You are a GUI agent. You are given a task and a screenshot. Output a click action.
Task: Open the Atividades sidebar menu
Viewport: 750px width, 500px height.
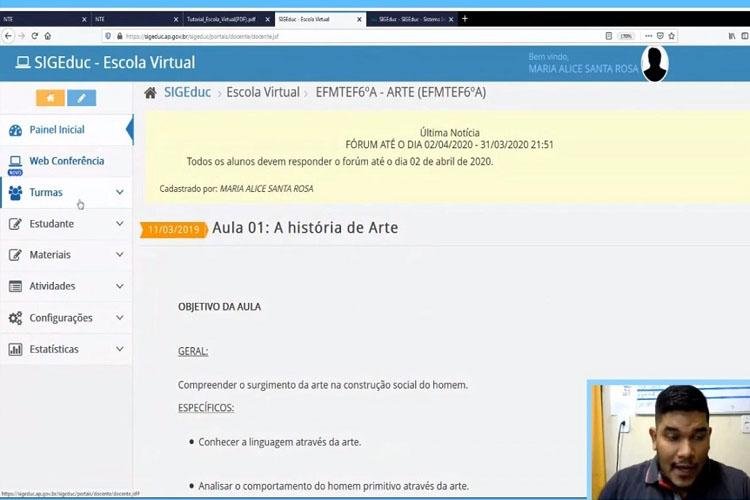66,286
